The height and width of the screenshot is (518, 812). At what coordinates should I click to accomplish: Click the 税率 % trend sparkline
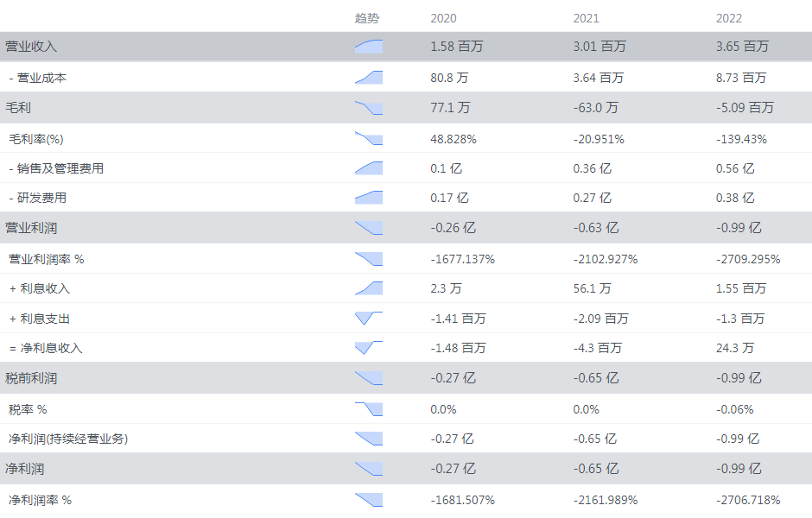tap(369, 409)
